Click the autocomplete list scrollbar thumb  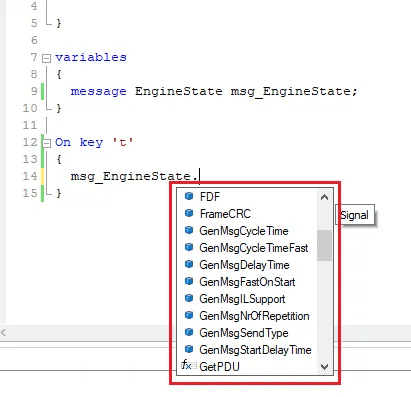pyautogui.click(x=324, y=245)
